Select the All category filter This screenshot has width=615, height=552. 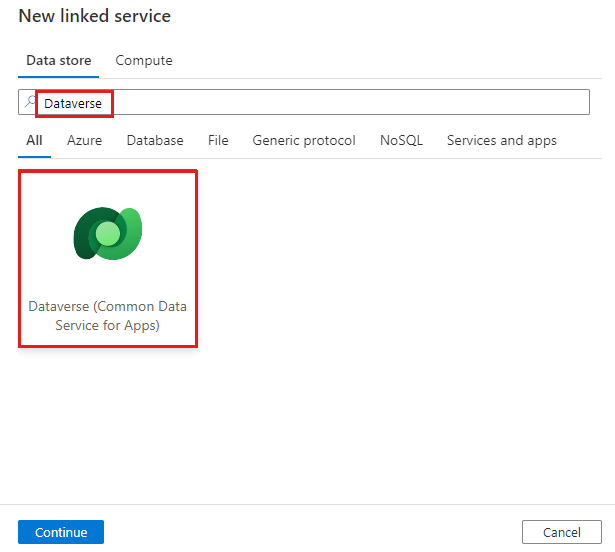coord(34,141)
